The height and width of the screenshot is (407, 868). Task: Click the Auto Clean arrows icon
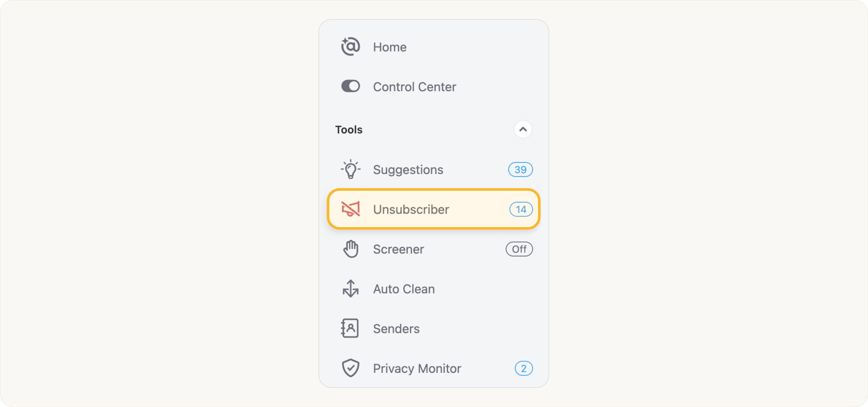350,289
